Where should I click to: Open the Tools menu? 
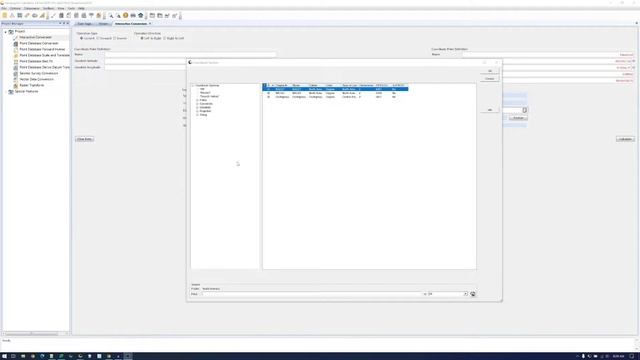click(x=71, y=8)
